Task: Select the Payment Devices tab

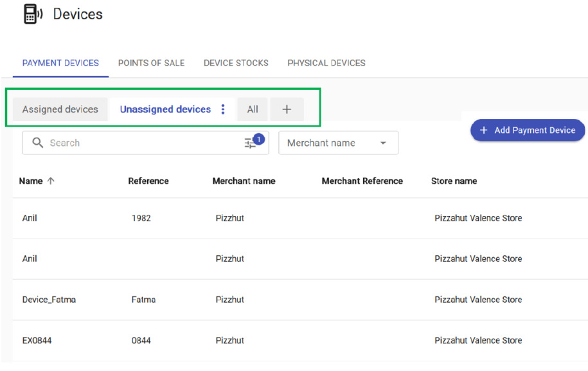Action: pos(60,63)
